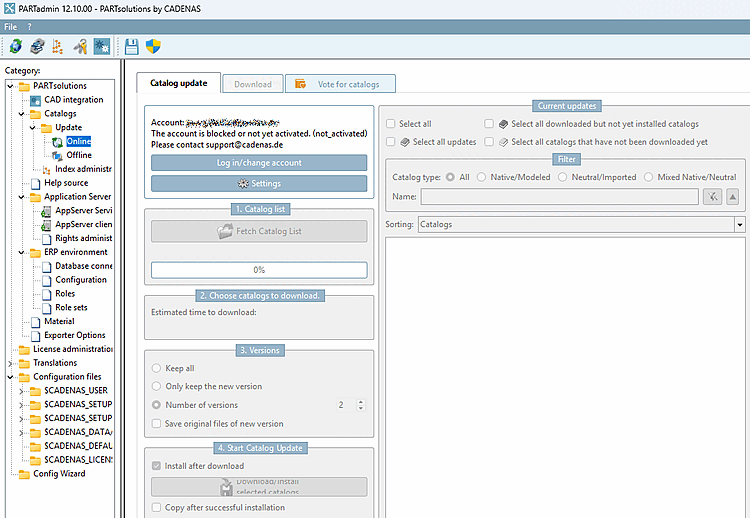
Task: Click the Config Wizard folder icon
Action: (24, 474)
